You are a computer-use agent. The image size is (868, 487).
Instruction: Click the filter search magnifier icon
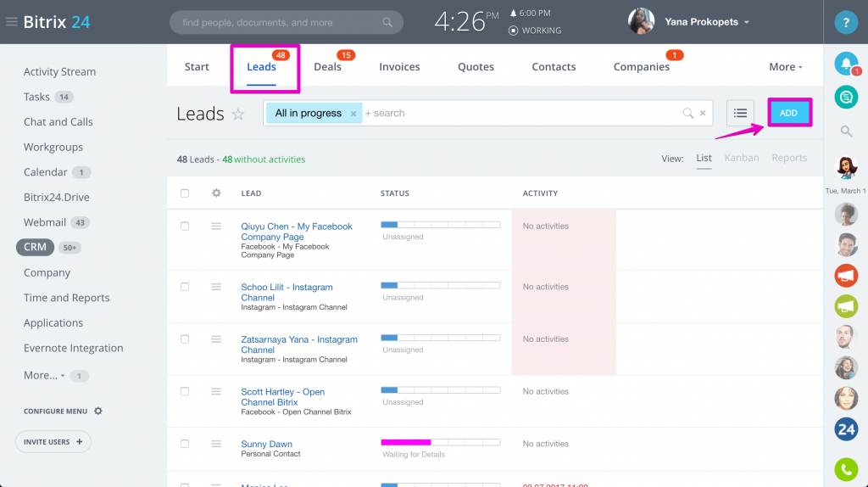[x=687, y=113]
